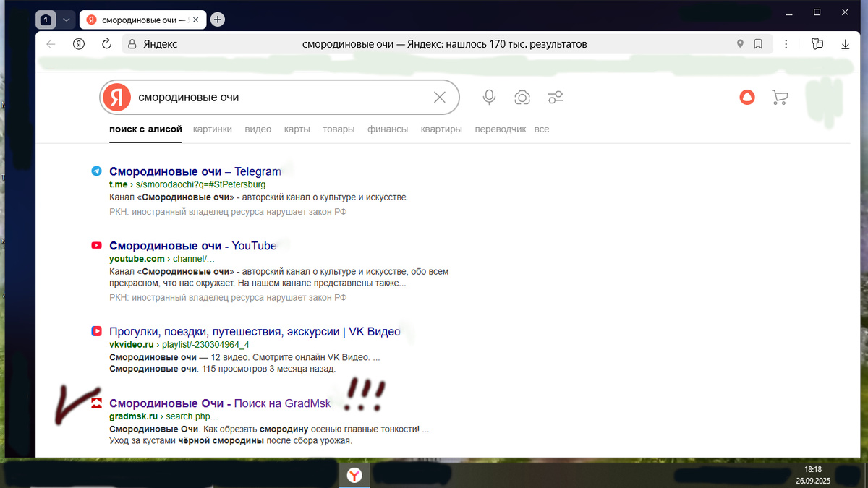Image resolution: width=868 pixels, height=488 pixels.
Task: Open the gradmsk.ru search result link
Action: [x=218, y=403]
